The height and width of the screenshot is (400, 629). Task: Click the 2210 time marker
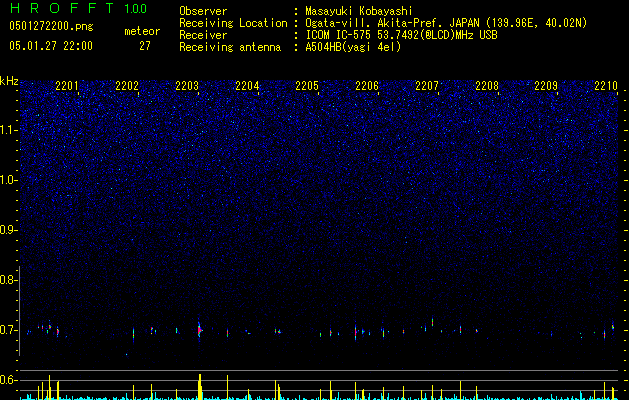click(x=606, y=86)
